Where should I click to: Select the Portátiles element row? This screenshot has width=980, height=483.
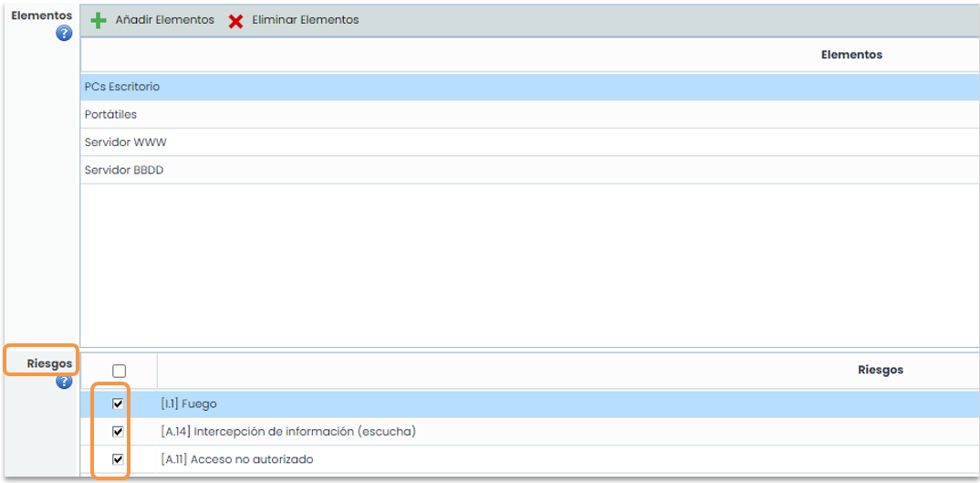110,115
